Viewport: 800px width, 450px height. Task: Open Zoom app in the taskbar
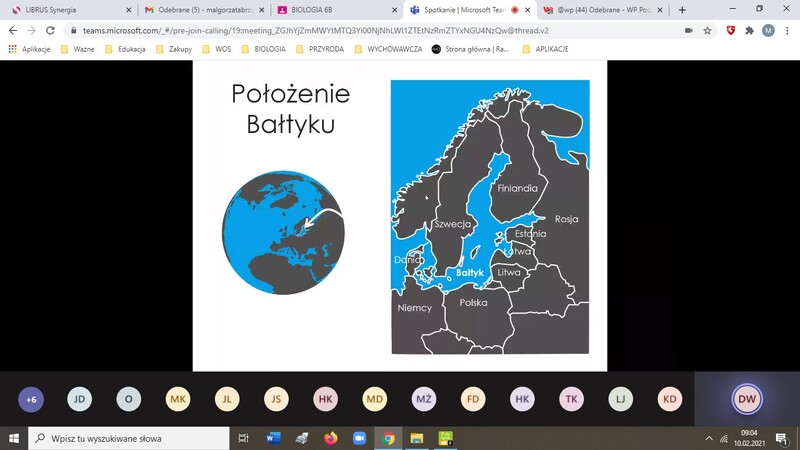coord(360,438)
